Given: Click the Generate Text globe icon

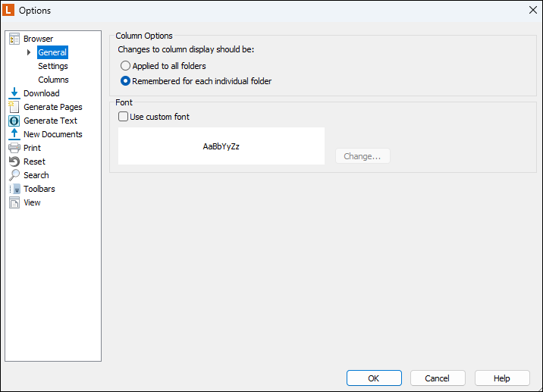Looking at the screenshot, I should (x=14, y=121).
